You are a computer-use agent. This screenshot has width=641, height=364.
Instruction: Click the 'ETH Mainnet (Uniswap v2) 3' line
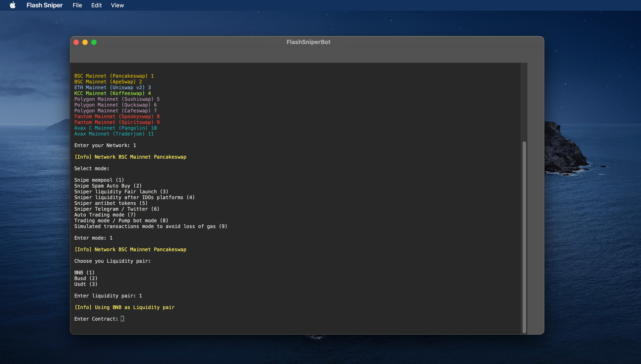(112, 87)
